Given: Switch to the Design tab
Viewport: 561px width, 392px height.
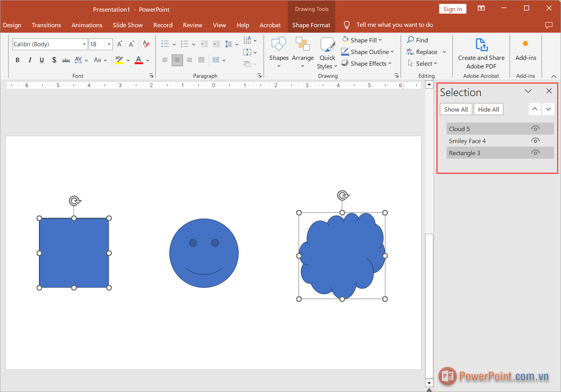Looking at the screenshot, I should 12,25.
